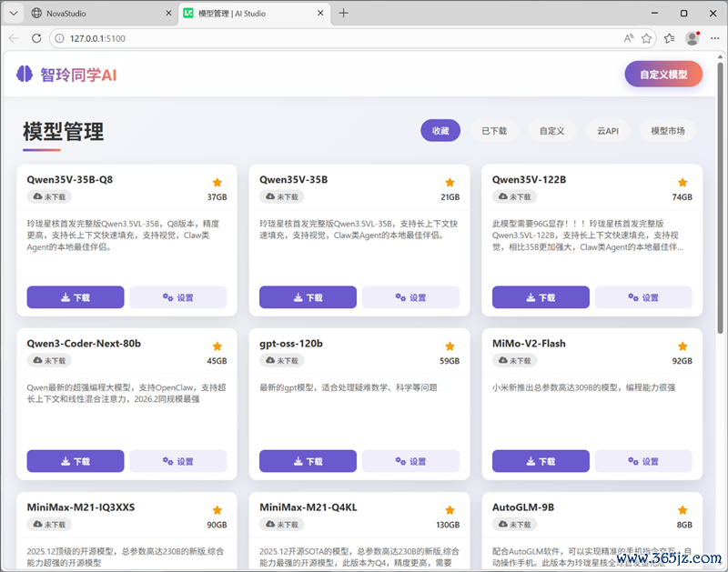This screenshot has width=728, height=572.
Task: Download the Qwen35V-35B model
Action: [308, 297]
